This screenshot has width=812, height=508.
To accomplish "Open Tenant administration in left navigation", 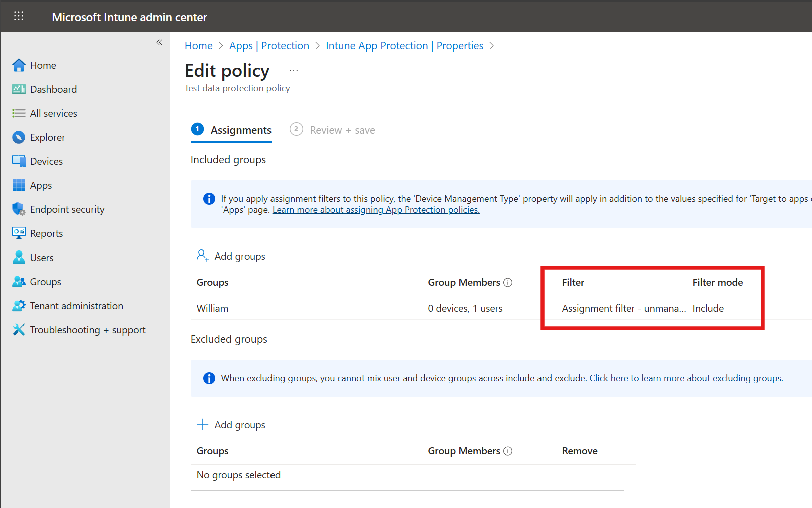I will point(76,306).
